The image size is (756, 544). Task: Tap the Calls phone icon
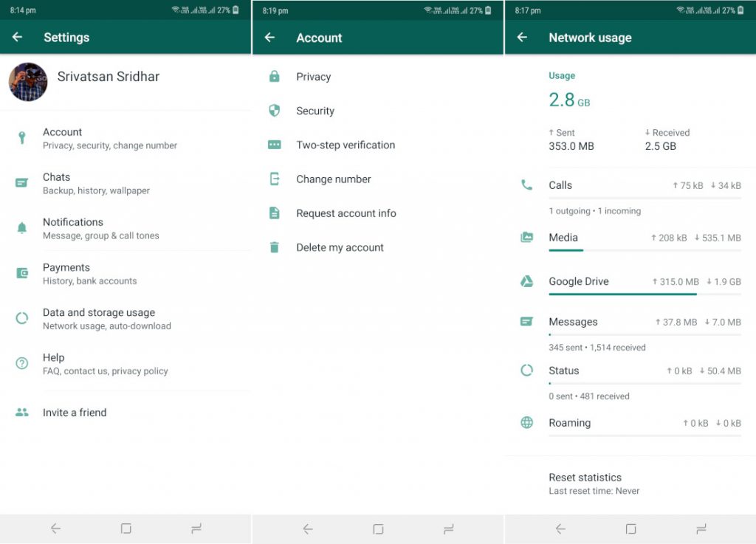click(x=526, y=185)
